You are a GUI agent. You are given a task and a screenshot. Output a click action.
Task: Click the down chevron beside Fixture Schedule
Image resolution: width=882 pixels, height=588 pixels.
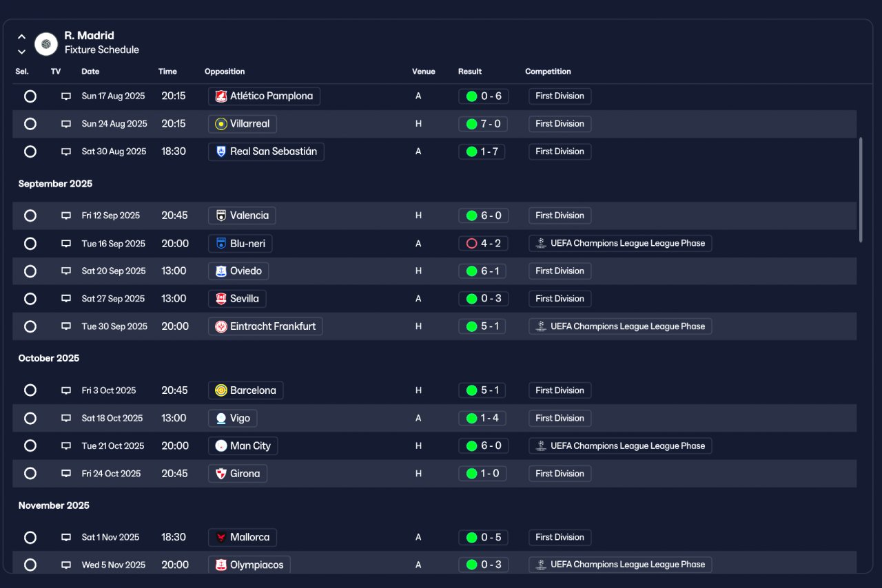pyautogui.click(x=21, y=51)
